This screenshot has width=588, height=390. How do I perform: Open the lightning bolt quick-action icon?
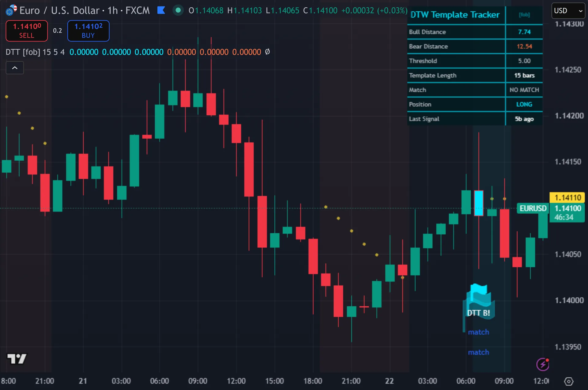point(543,364)
